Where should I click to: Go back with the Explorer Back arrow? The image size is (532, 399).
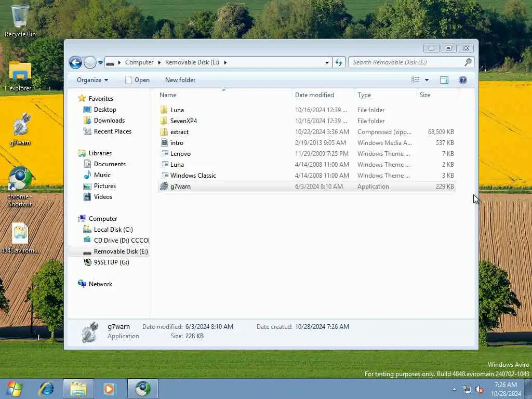[75, 62]
